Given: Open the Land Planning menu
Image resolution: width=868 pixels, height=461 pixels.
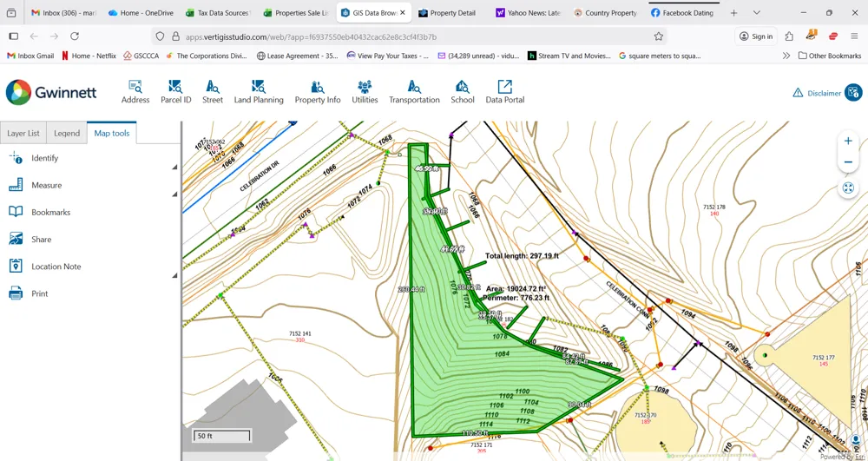Looking at the screenshot, I should tap(259, 92).
